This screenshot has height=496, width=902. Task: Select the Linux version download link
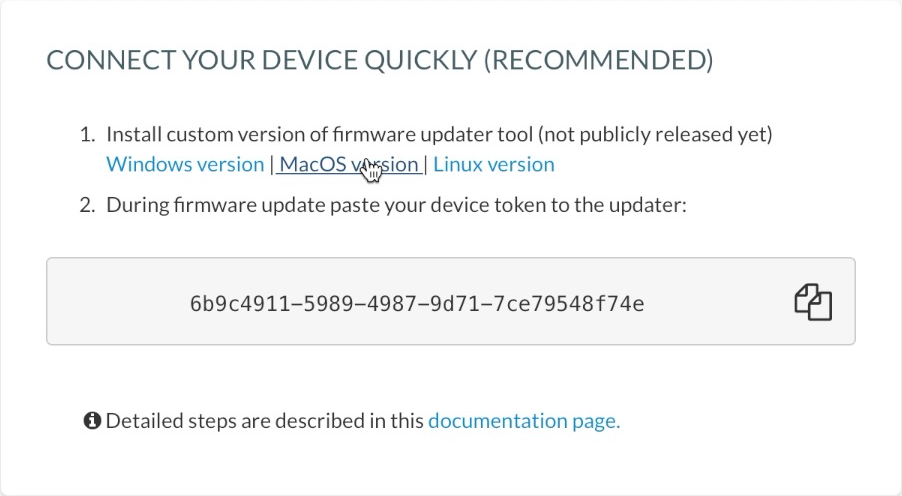click(494, 165)
